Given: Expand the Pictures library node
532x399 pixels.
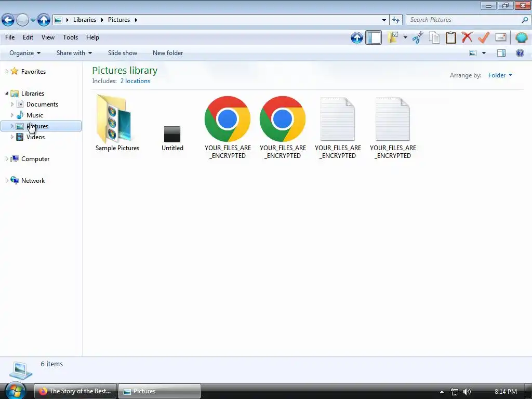Looking at the screenshot, I should pos(12,126).
